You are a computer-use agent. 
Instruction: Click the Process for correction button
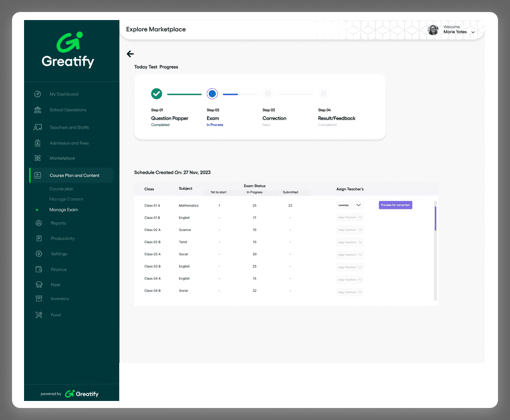(395, 205)
